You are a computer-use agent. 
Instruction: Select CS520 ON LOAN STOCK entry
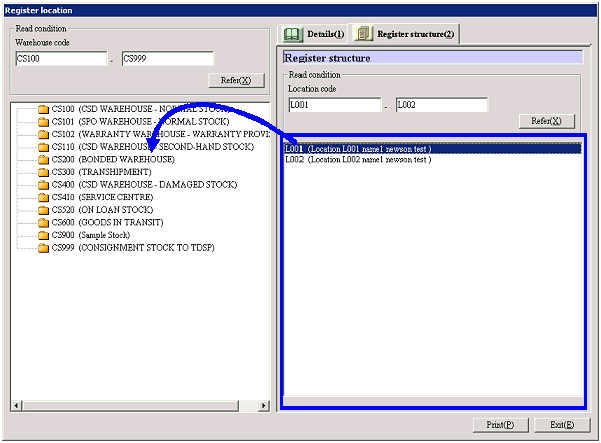(x=107, y=210)
